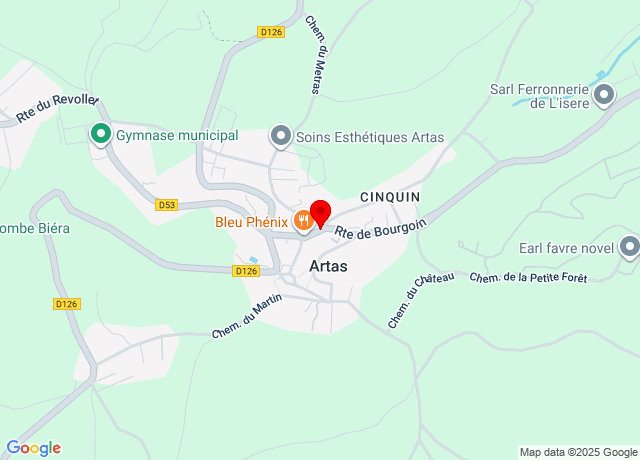Click the Chem. du Metras road label
640x460 pixels.
click(316, 55)
